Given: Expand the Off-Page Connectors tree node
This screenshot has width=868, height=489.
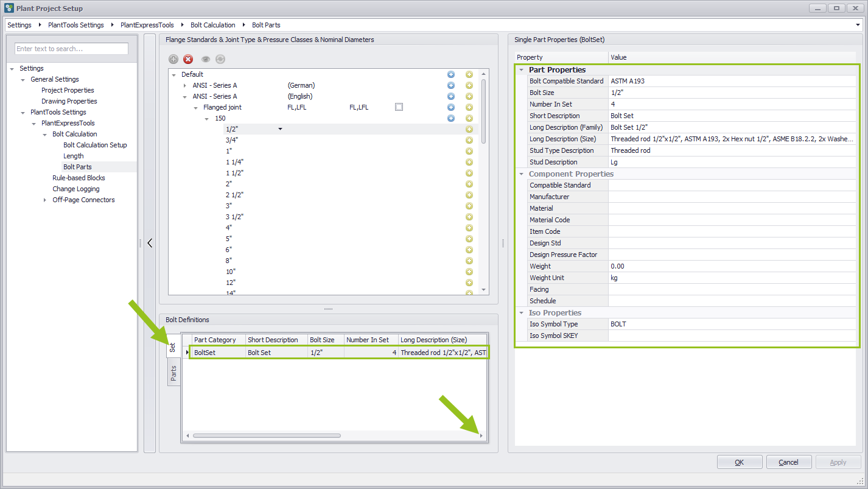Looking at the screenshot, I should 45,200.
